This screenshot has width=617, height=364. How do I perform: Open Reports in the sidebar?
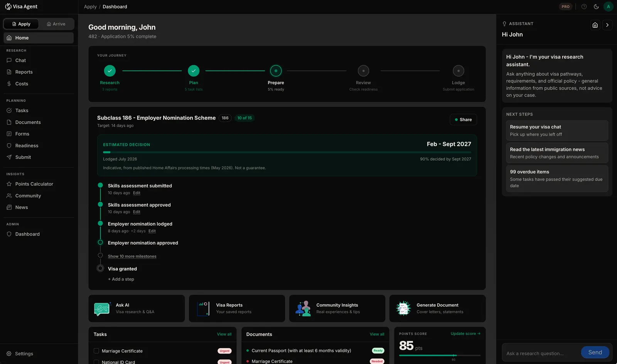coord(39,72)
